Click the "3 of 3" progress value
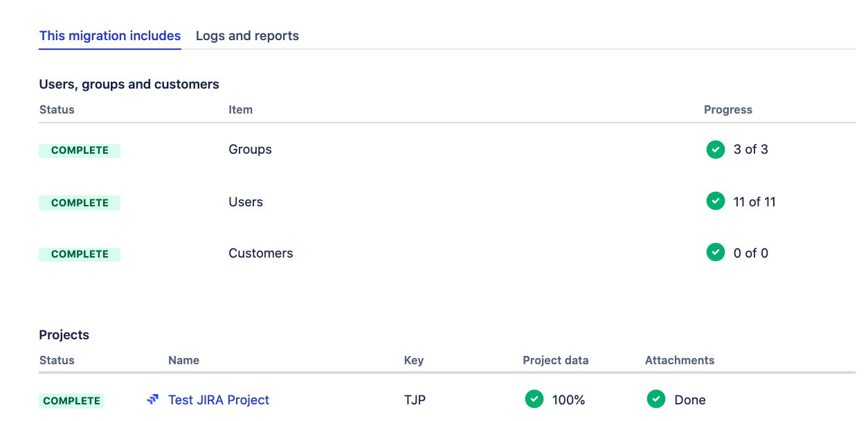868x421 pixels. click(751, 150)
